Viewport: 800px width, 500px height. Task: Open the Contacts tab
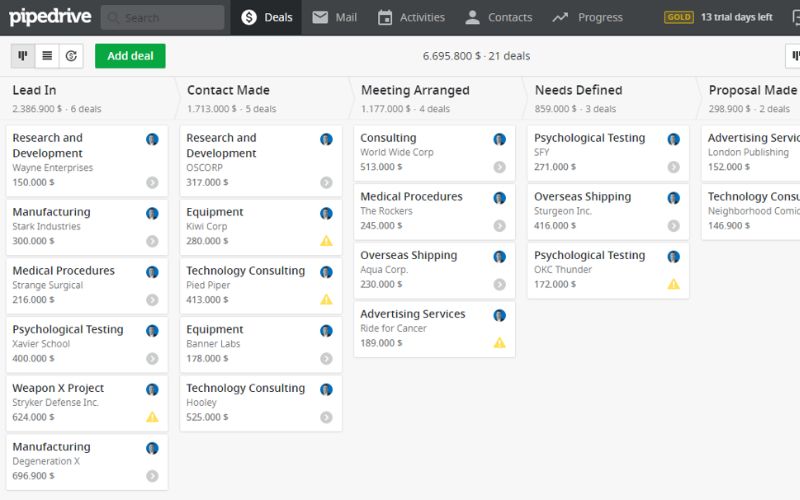click(x=498, y=17)
